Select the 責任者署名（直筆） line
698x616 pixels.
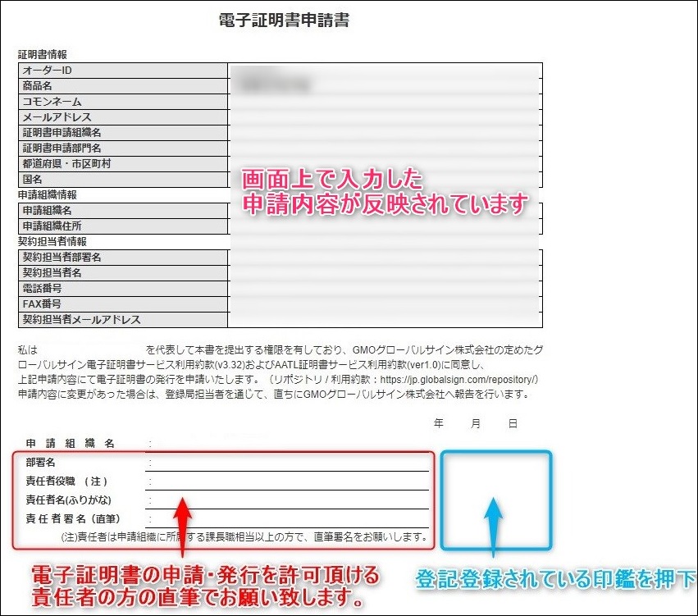(x=287, y=518)
